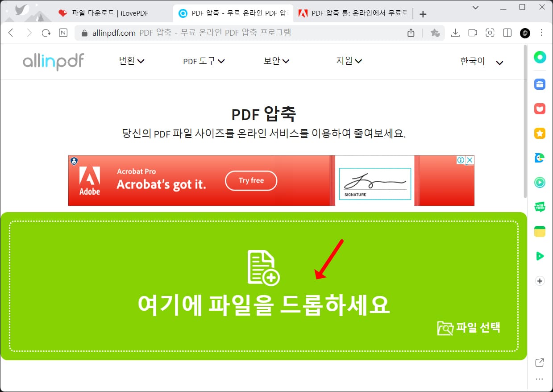Click the pop-out window icon at sidebar bottom
Screen dimensions: 553x392
pyautogui.click(x=540, y=363)
